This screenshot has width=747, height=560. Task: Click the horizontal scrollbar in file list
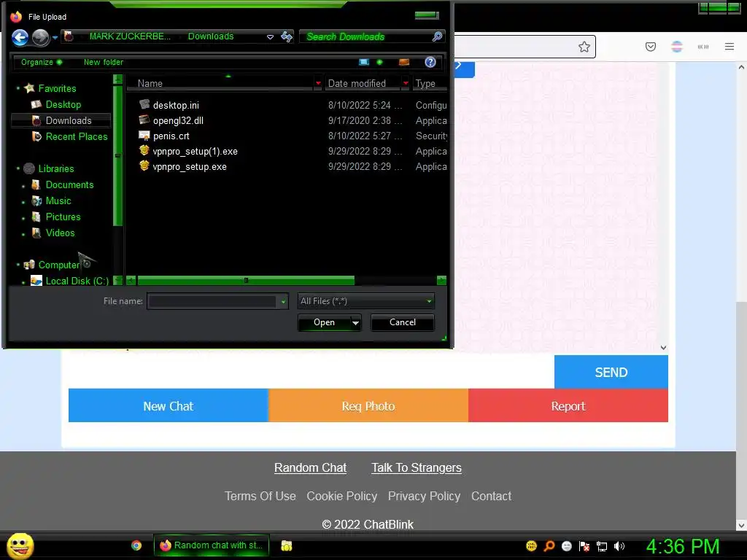[246, 281]
